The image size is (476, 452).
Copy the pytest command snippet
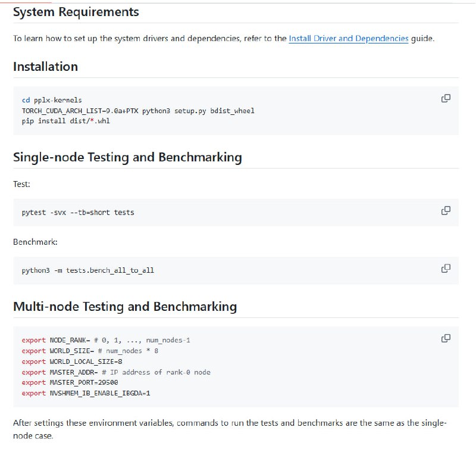445,210
